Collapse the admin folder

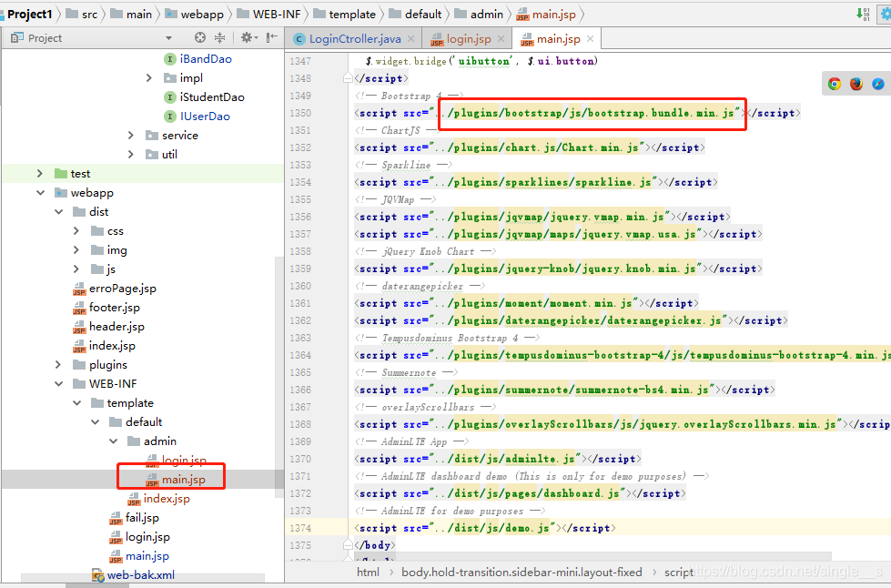pyautogui.click(x=113, y=441)
